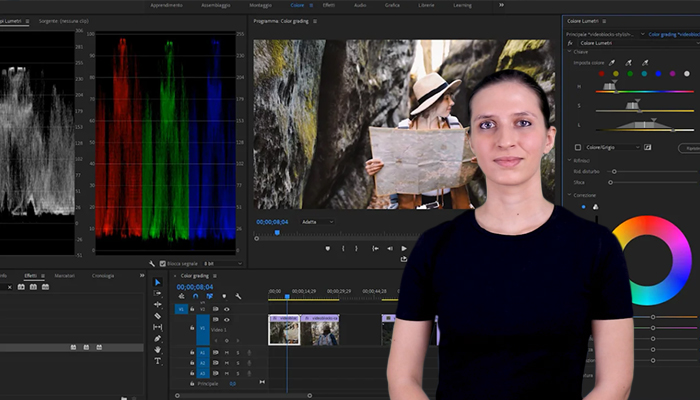
Task: Switch to the Audio workspace
Action: (x=360, y=5)
